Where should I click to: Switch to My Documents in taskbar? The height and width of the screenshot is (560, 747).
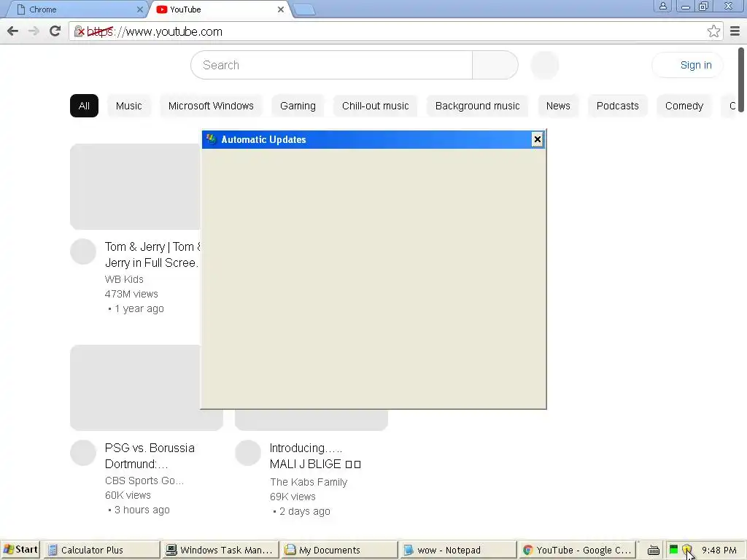tap(339, 550)
